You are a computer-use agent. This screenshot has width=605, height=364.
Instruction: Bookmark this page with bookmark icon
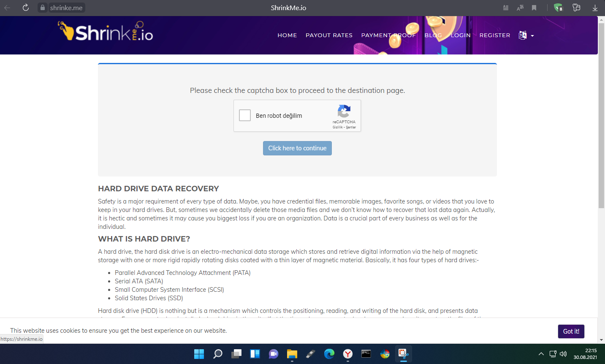534,8
